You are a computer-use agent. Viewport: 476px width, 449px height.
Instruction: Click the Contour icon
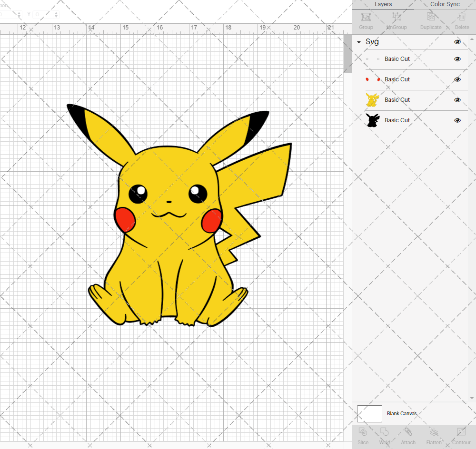(x=461, y=432)
